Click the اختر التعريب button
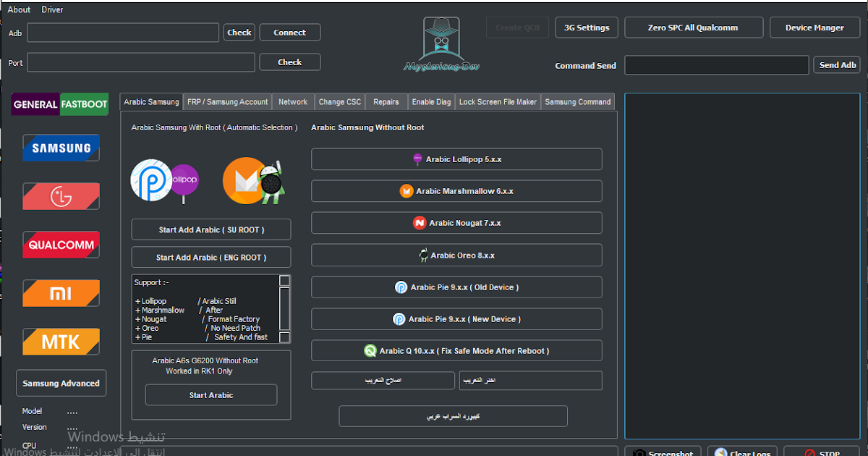The image size is (868, 456). [531, 381]
